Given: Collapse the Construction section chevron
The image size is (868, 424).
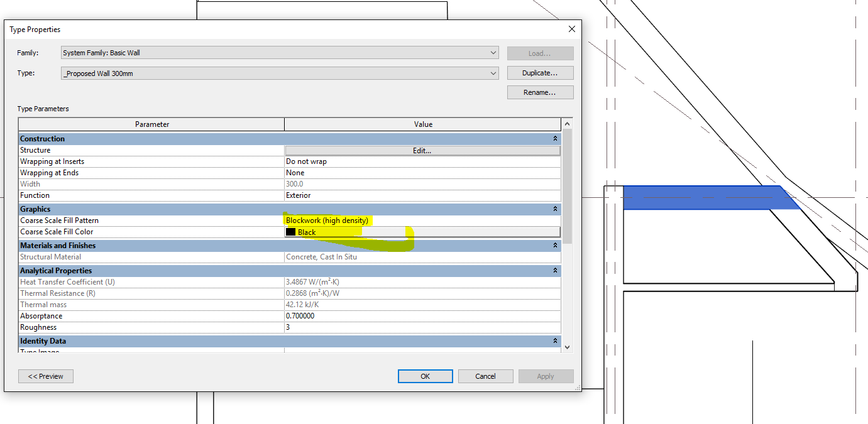Looking at the screenshot, I should (x=555, y=138).
